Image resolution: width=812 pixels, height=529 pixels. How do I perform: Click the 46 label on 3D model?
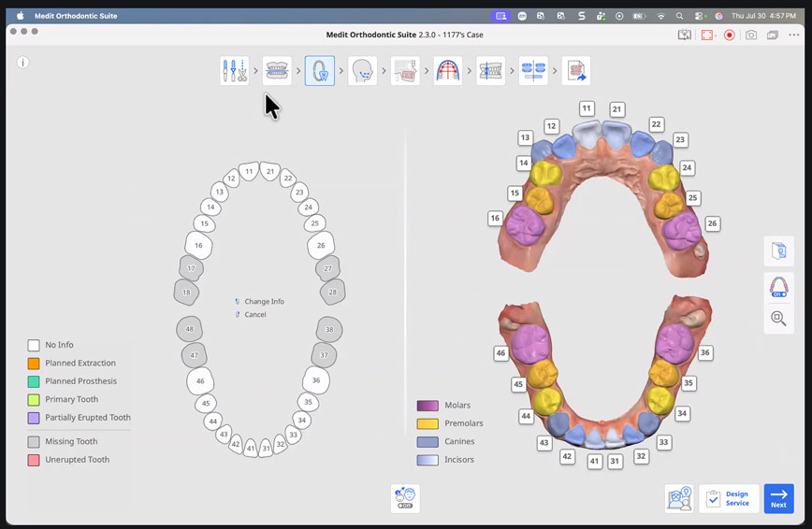(x=500, y=353)
